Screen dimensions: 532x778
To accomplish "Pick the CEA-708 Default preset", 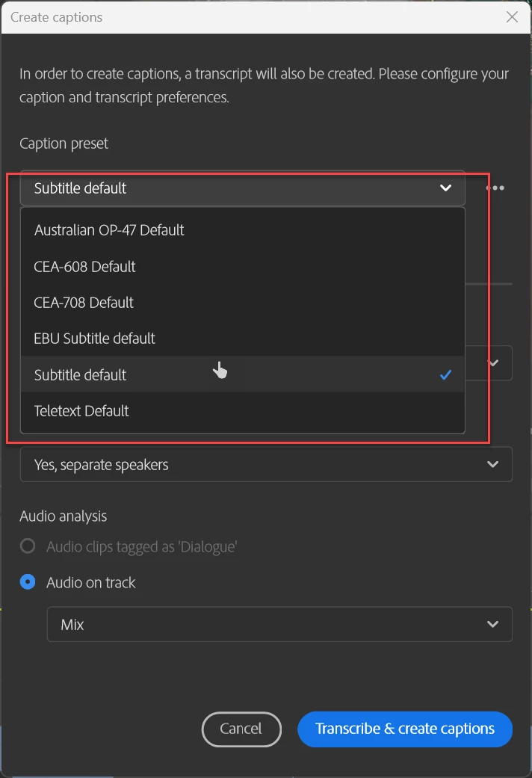I will click(x=84, y=302).
